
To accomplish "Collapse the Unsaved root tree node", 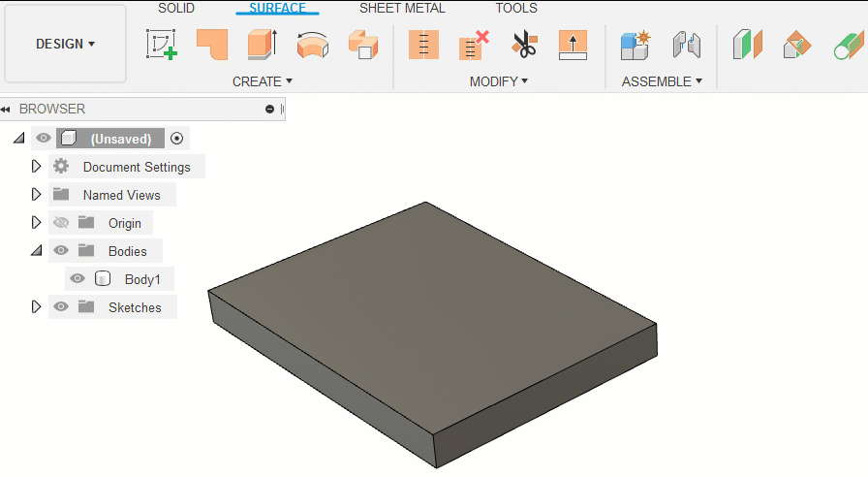I will [x=19, y=138].
